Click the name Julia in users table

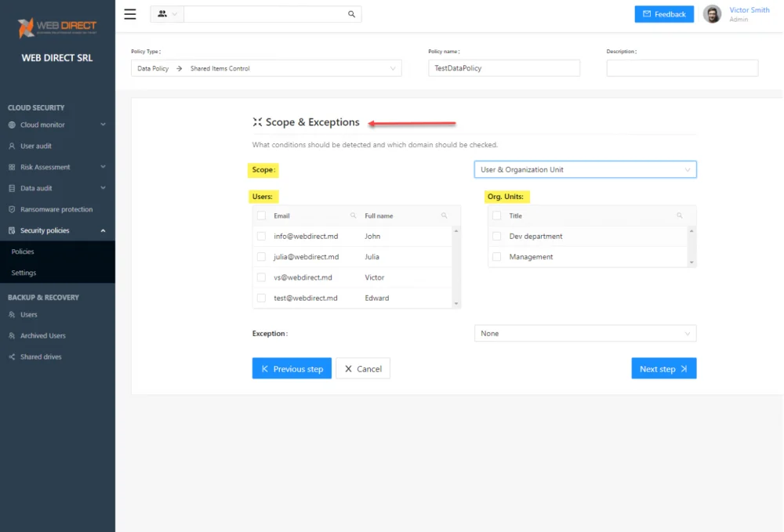pyautogui.click(x=372, y=257)
